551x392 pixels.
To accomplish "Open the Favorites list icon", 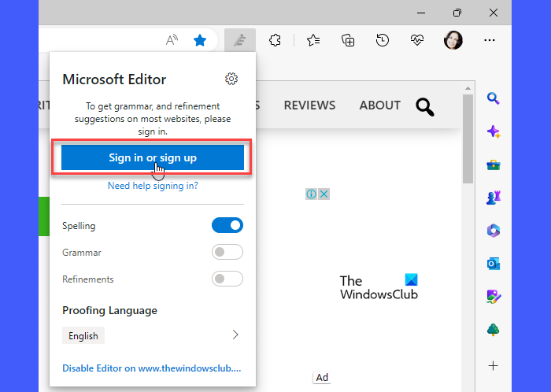I will tap(313, 40).
